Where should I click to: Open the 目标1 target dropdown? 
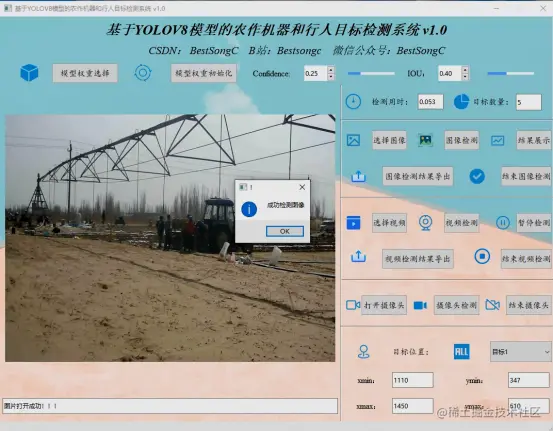point(520,352)
